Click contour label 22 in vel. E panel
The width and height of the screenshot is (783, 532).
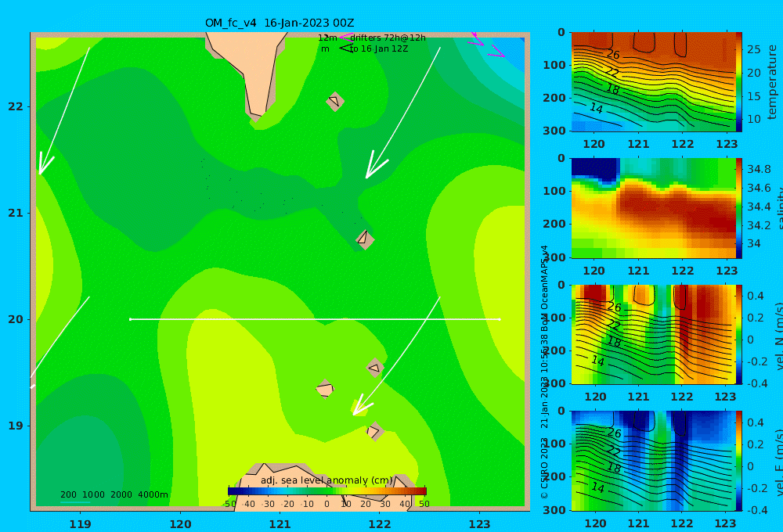pyautogui.click(x=614, y=452)
